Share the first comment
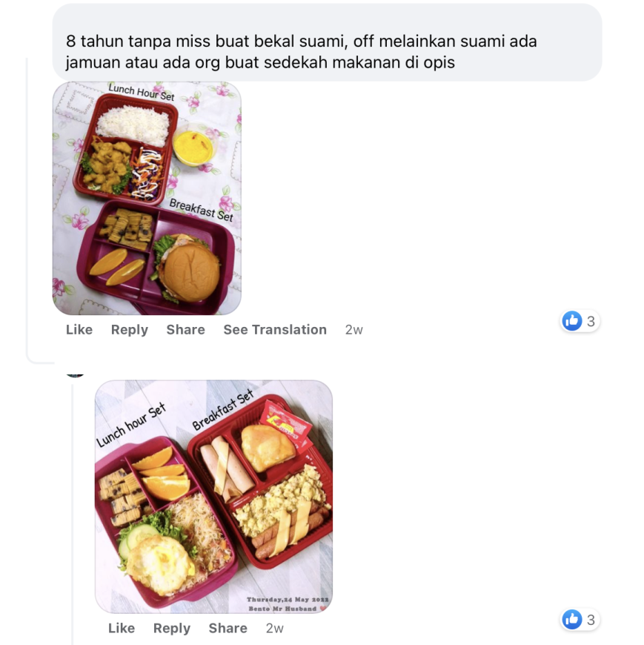The image size is (644, 645). coord(185,329)
